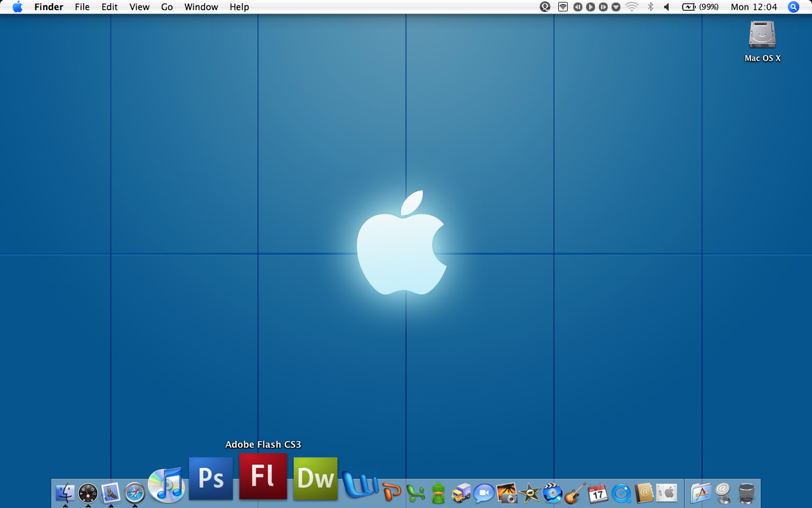Open the Q menu bar icon

tap(545, 7)
